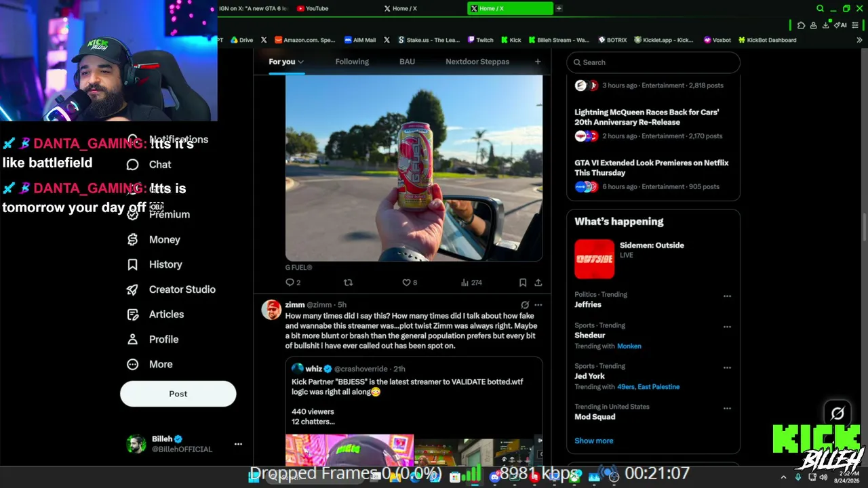Show more bookmarks with the chevron
Image resolution: width=868 pixels, height=488 pixels.
coord(859,40)
